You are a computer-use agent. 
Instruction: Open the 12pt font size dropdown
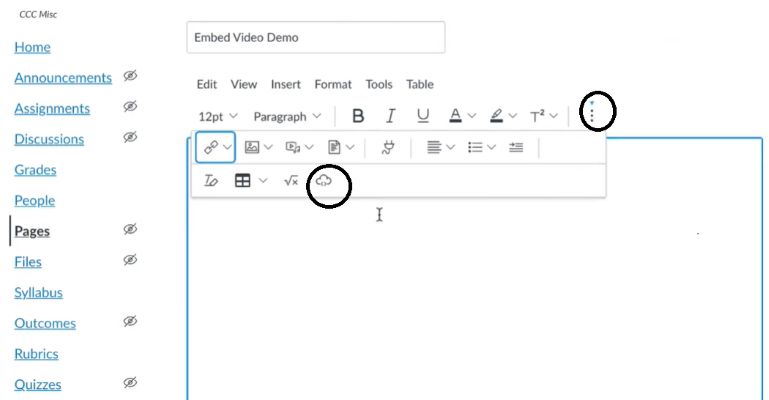(x=218, y=116)
